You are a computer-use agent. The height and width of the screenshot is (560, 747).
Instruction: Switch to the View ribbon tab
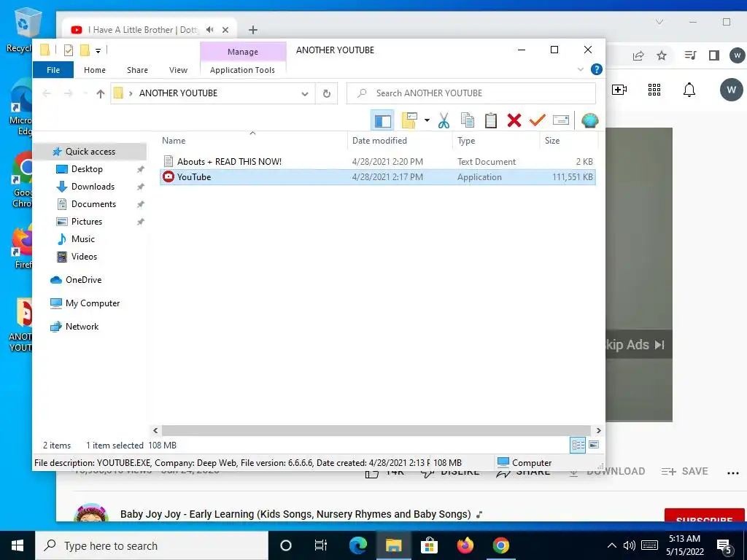click(x=178, y=70)
